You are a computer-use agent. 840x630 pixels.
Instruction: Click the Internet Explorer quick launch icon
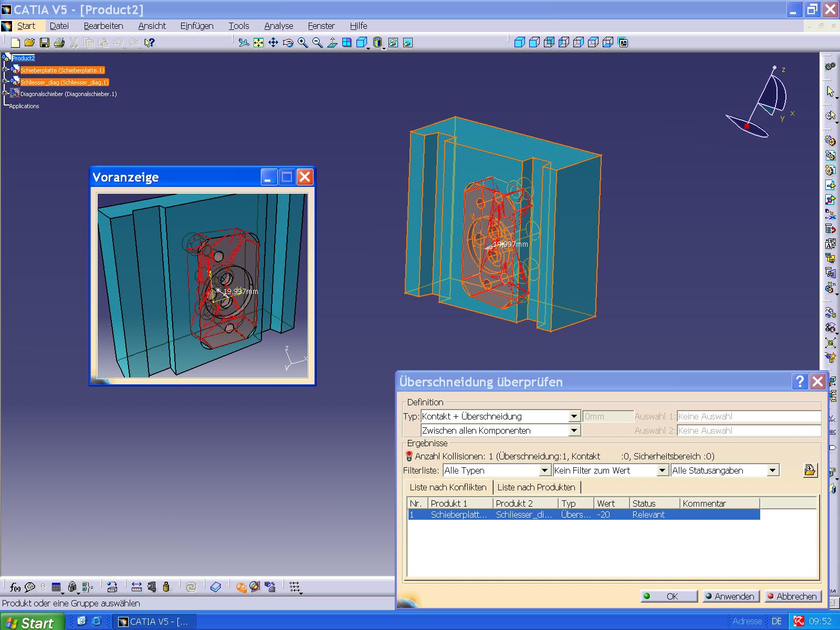96,621
